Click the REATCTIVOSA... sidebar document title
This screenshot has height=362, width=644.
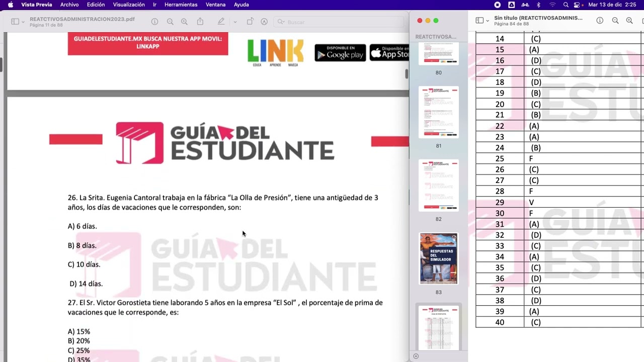[x=436, y=37]
